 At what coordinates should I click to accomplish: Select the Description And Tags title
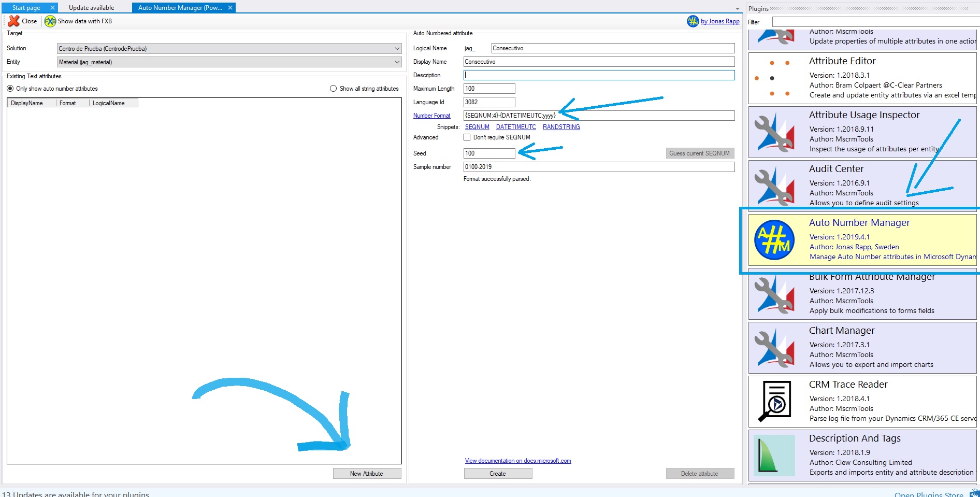855,438
